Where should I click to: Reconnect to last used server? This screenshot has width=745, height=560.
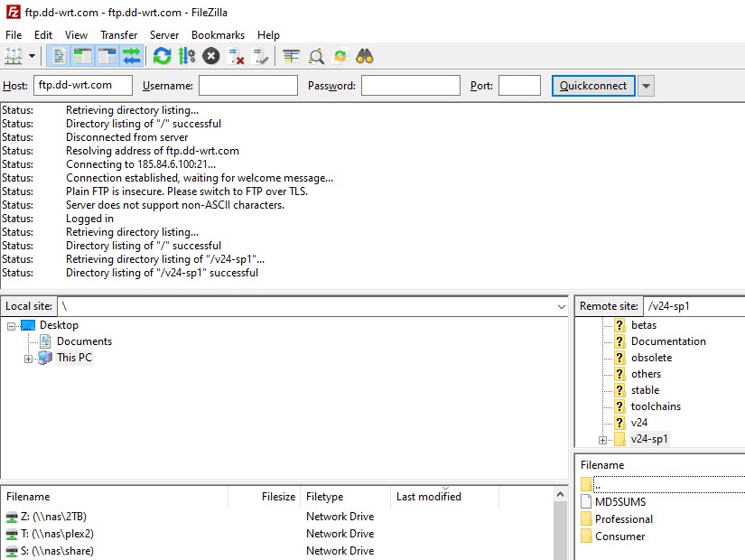[260, 57]
